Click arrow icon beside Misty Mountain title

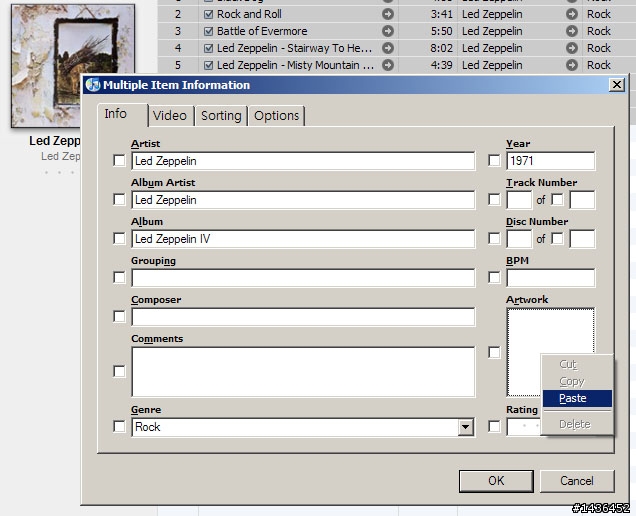(x=388, y=65)
